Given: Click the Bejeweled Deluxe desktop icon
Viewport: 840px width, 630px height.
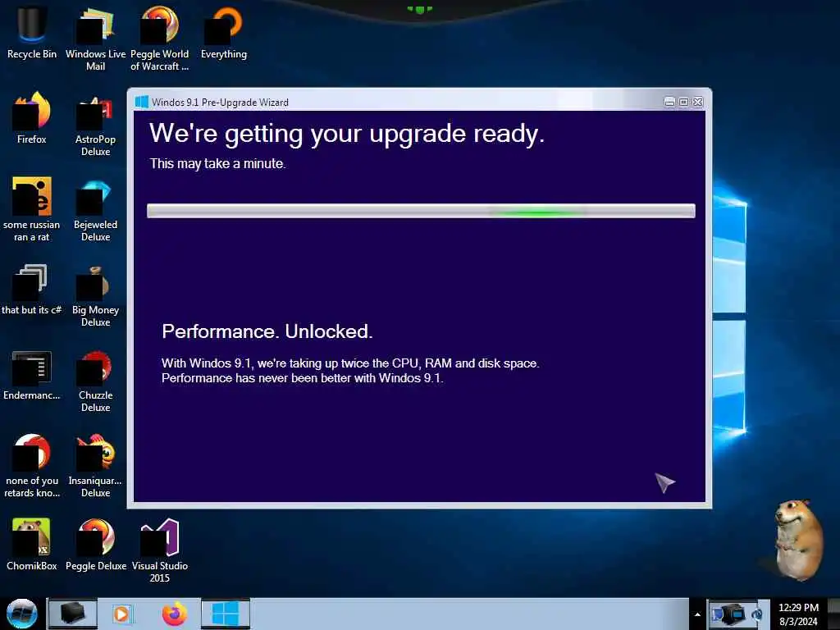Looking at the screenshot, I should 95,209.
